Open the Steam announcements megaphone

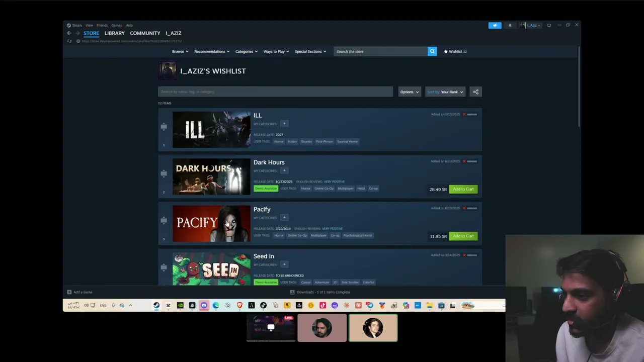[495, 25]
